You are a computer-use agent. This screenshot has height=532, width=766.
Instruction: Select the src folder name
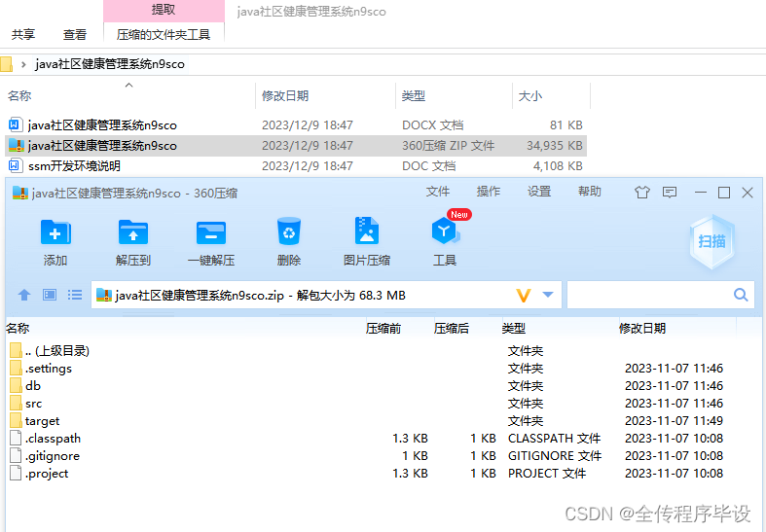coord(34,404)
